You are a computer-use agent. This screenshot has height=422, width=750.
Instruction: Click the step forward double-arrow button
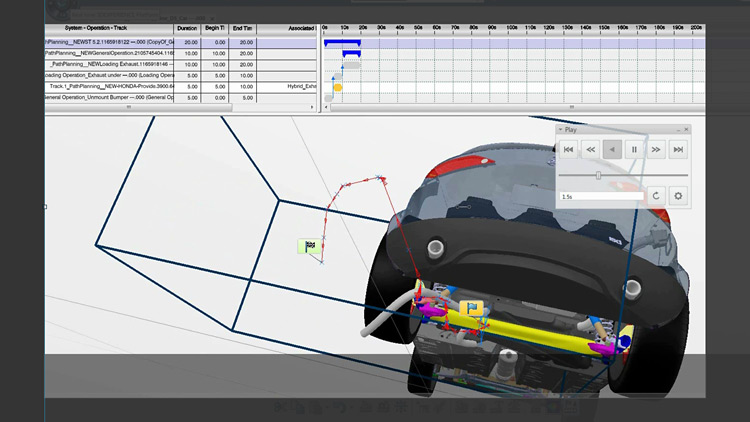point(656,149)
